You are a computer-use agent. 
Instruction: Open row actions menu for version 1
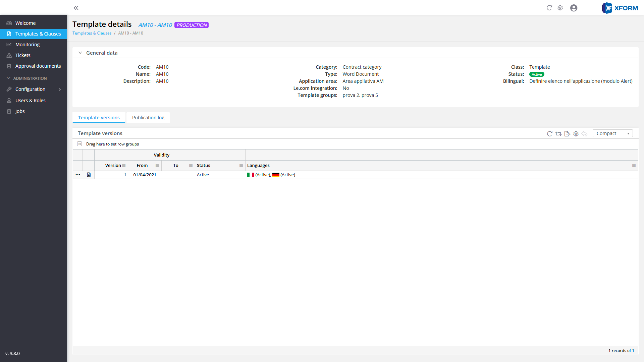[x=78, y=175]
